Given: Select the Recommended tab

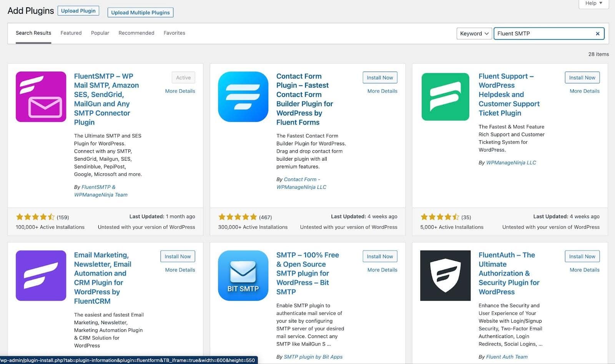Looking at the screenshot, I should [x=136, y=33].
